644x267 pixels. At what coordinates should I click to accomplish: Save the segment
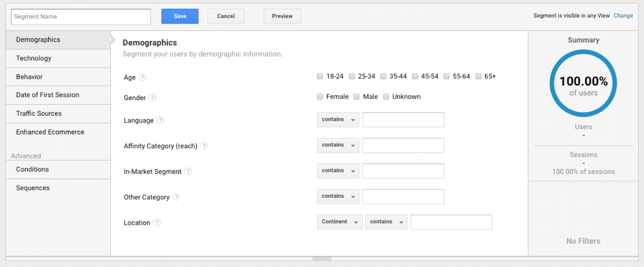[x=180, y=16]
